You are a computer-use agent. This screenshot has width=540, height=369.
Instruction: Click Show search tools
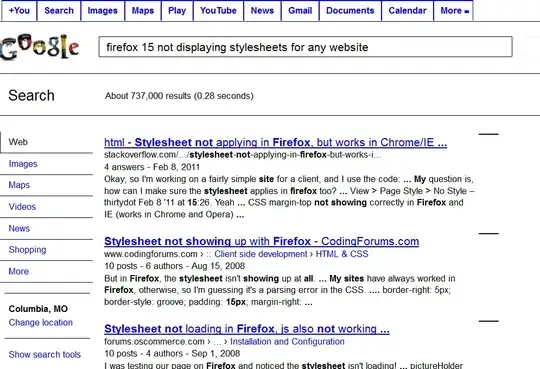click(x=44, y=355)
